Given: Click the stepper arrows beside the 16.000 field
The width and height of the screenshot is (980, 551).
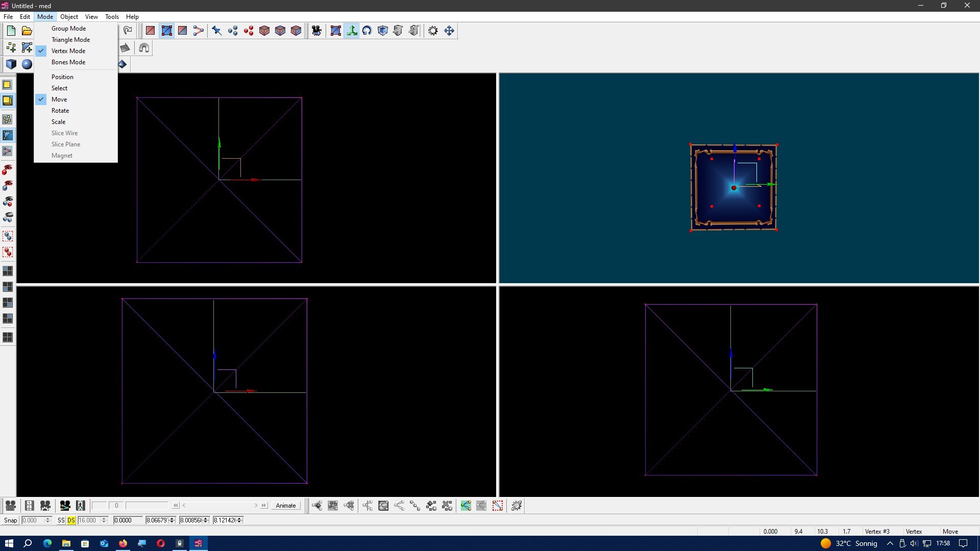Looking at the screenshot, I should 104,520.
